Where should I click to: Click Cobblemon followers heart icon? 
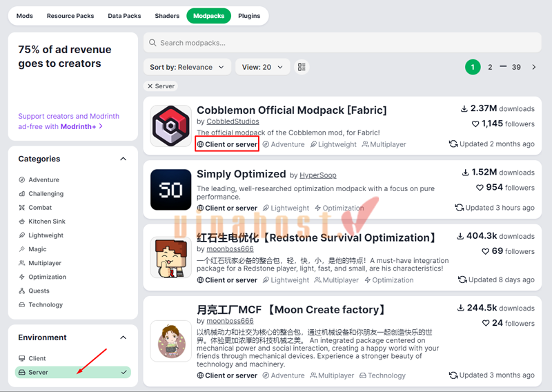(x=475, y=124)
